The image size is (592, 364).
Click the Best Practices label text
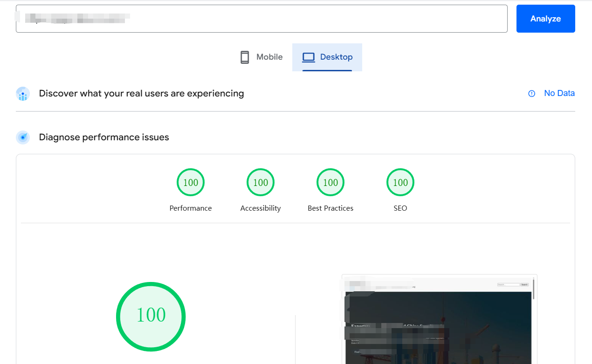click(330, 208)
